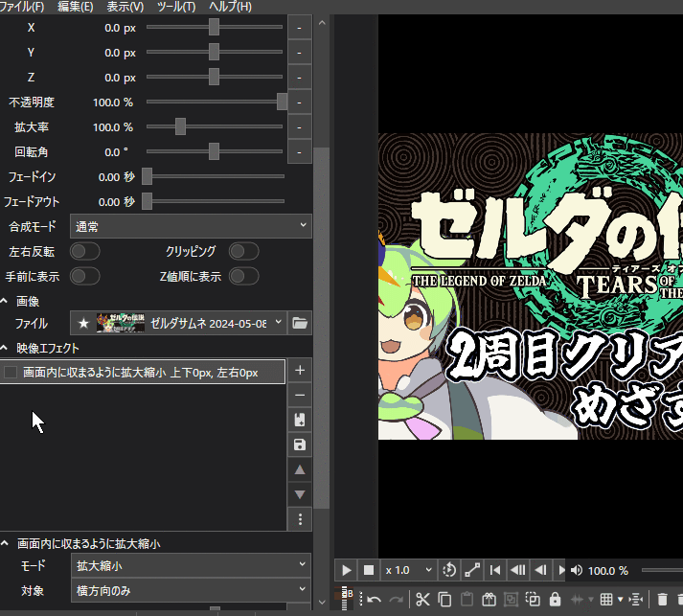This screenshot has width=683, height=616.
Task: Click the animation button beside X slider
Action: coord(299,28)
